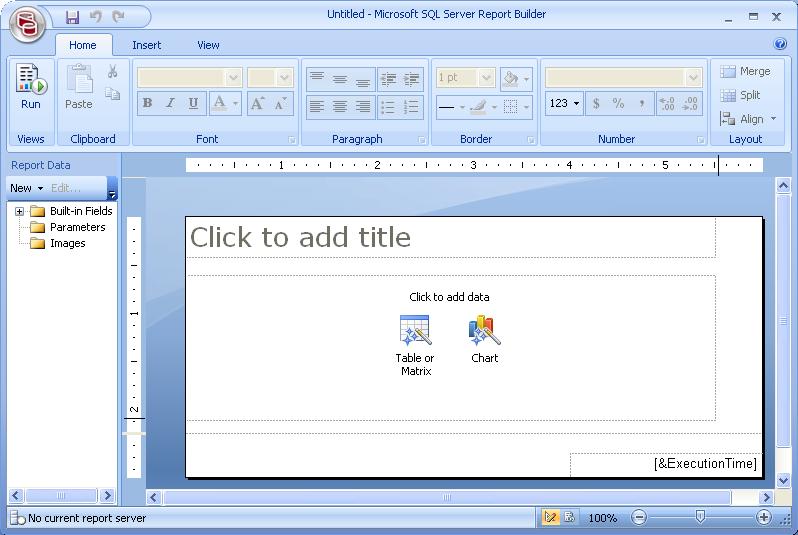This screenshot has height=535, width=798.
Task: Open the font size dropdown
Action: (x=284, y=78)
